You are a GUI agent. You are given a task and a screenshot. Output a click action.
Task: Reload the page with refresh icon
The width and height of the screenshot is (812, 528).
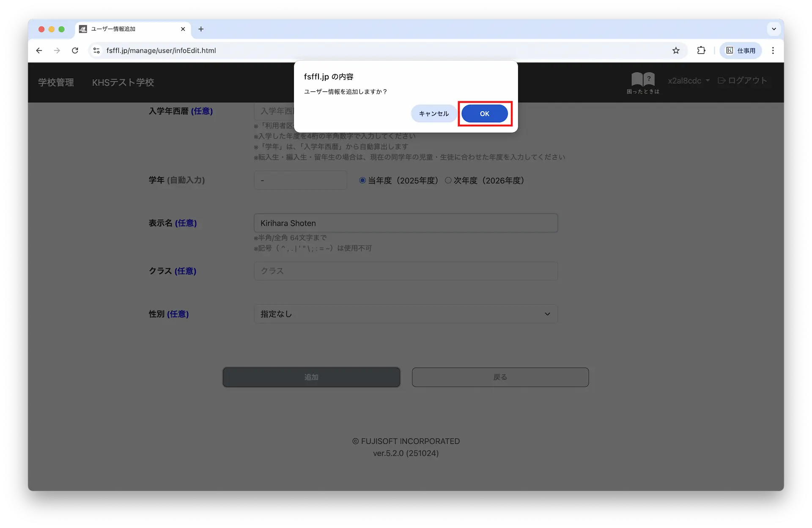point(75,50)
